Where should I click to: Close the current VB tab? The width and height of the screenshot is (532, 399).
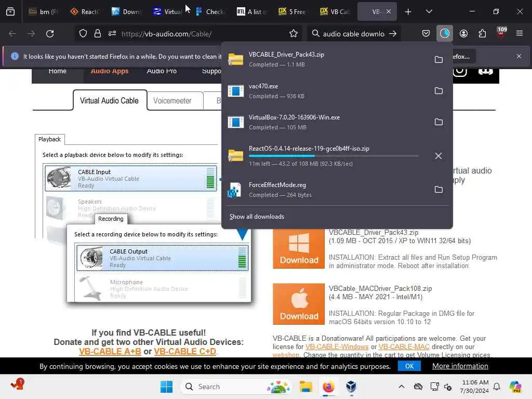coord(389,12)
